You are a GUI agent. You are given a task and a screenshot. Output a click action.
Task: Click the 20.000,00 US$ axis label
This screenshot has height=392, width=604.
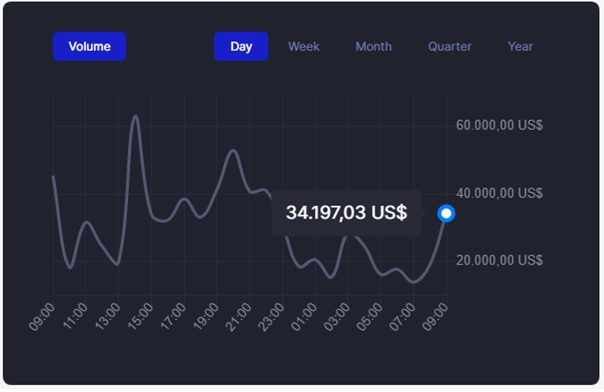499,260
